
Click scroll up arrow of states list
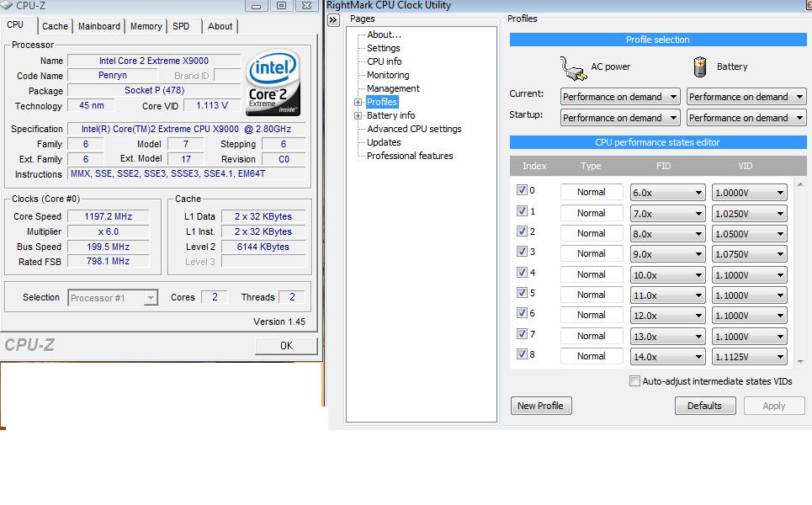click(800, 184)
